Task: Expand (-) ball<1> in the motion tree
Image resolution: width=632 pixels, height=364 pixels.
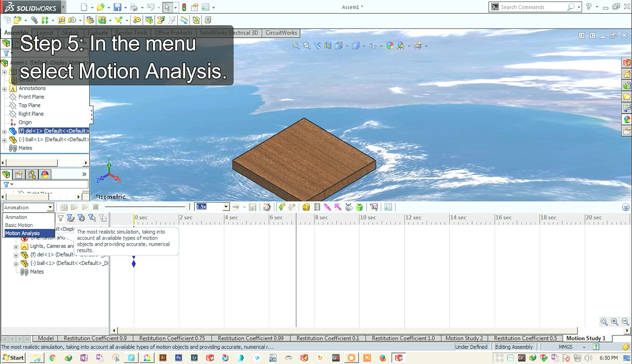Action: pyautogui.click(x=16, y=264)
